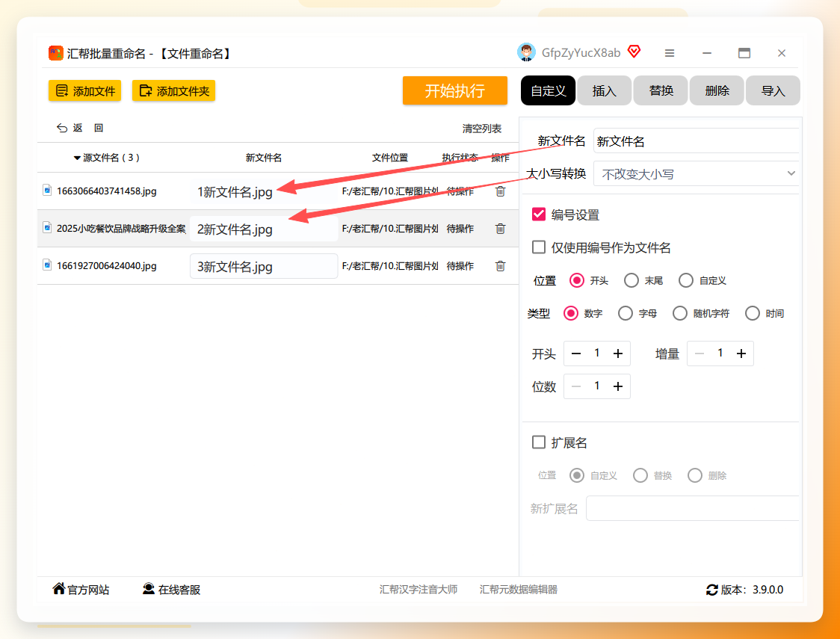Edit new name field 1新文件名.jpg

(x=264, y=191)
